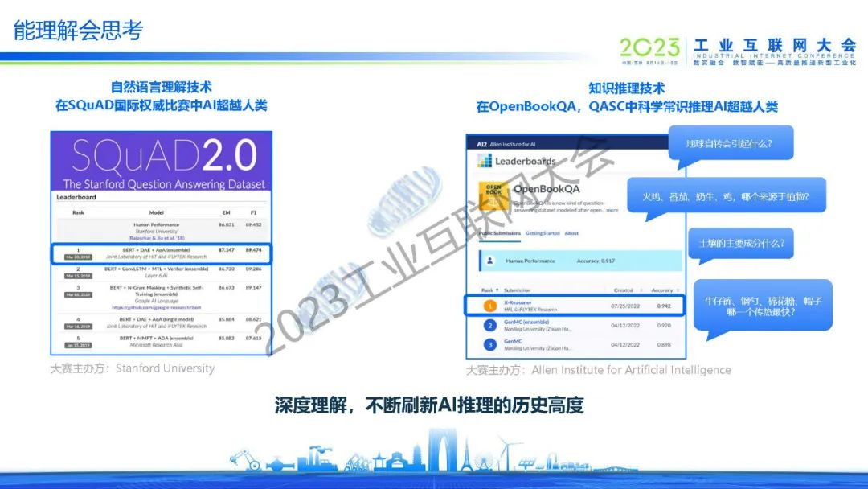Toggle the Accuracy column sort arrow
The height and width of the screenshot is (489, 868).
[679, 290]
